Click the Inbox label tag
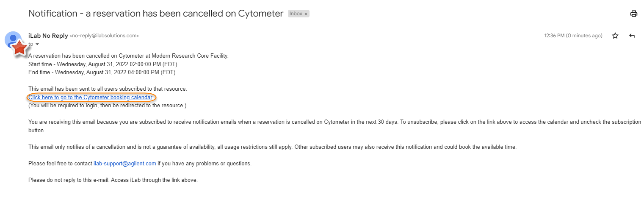Viewport: 644px width, 198px height. (x=296, y=14)
